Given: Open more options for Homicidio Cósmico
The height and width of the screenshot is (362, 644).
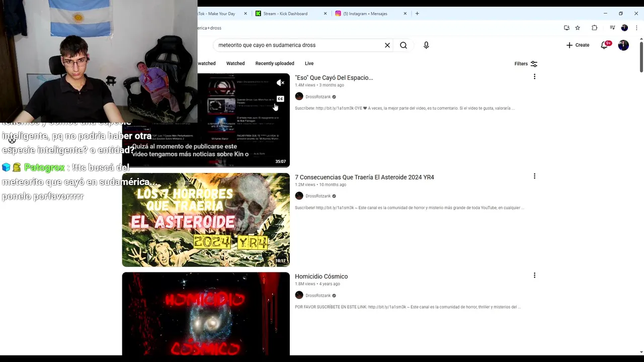Looking at the screenshot, I should pos(534,276).
